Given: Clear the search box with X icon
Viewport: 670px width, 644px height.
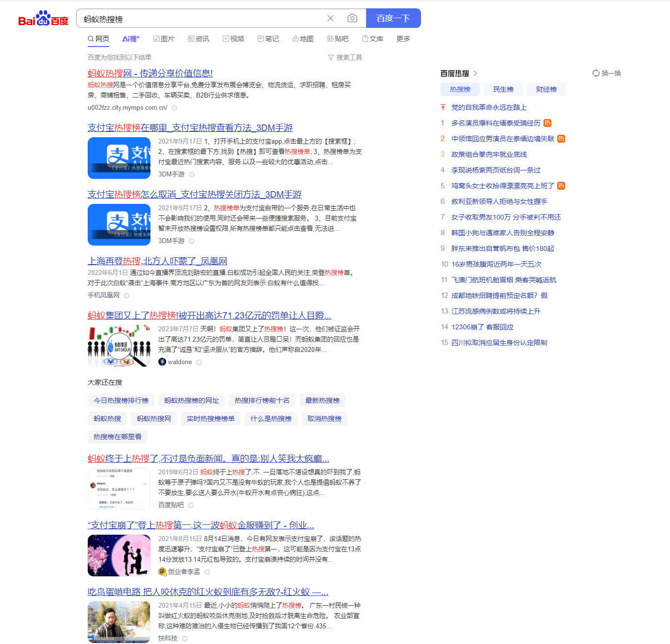Looking at the screenshot, I should click(330, 18).
